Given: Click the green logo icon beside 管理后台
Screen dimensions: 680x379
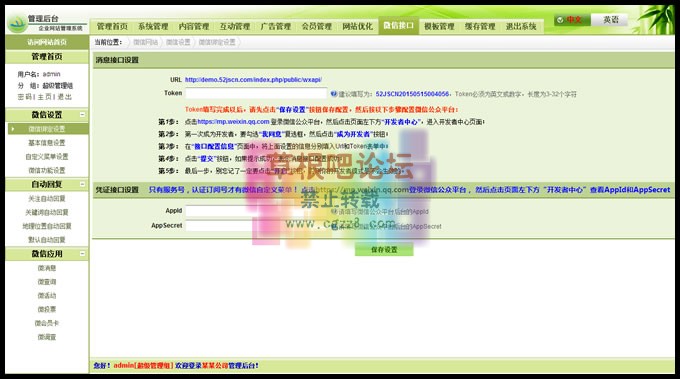Looking at the screenshot, I should point(17,24).
